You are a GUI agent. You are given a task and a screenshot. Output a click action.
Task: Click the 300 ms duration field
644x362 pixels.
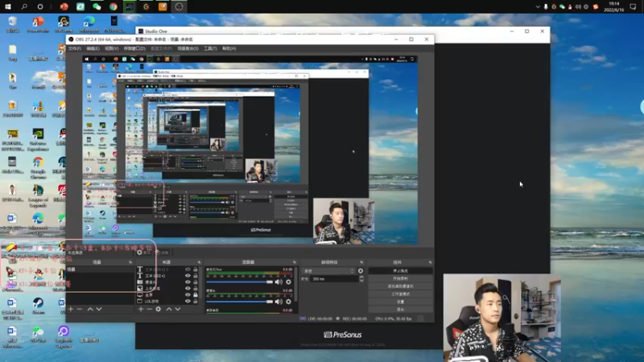click(334, 278)
